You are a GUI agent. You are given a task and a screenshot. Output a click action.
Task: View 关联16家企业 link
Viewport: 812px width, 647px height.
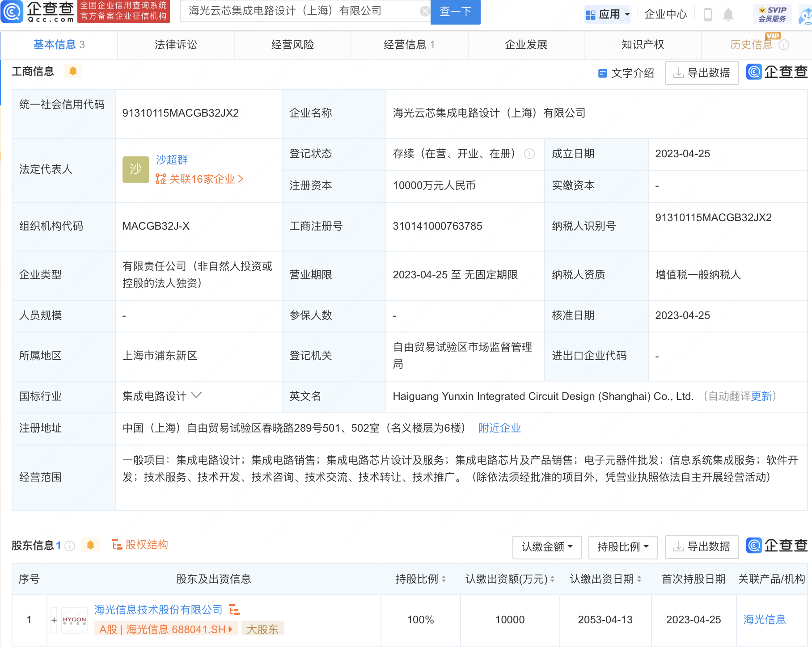[x=199, y=179]
